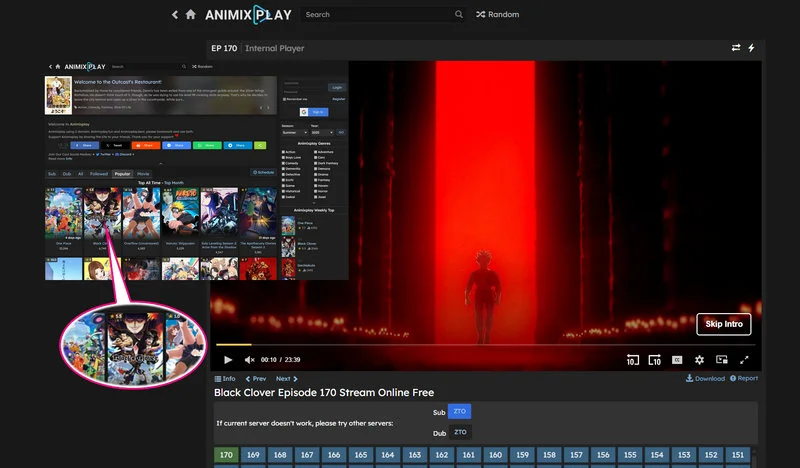Image resolution: width=800 pixels, height=468 pixels.
Task: Open the video player settings gear
Action: [699, 360]
